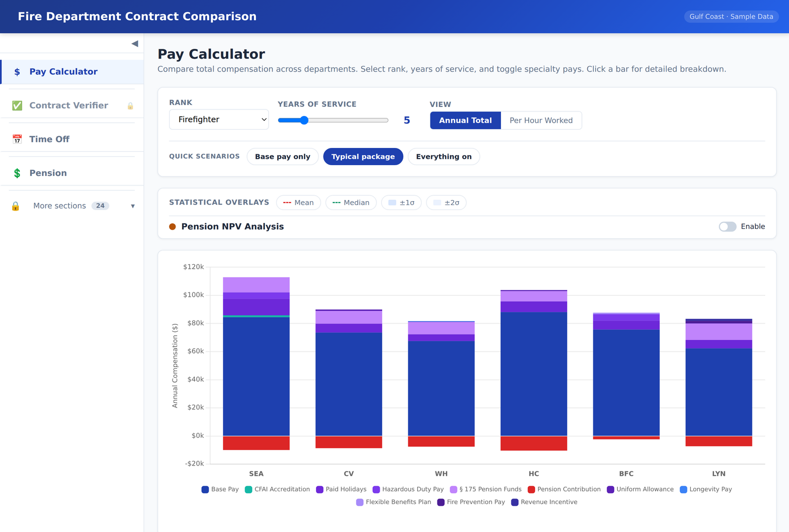The image size is (789, 532).
Task: Open the Pension section
Action: 72,173
